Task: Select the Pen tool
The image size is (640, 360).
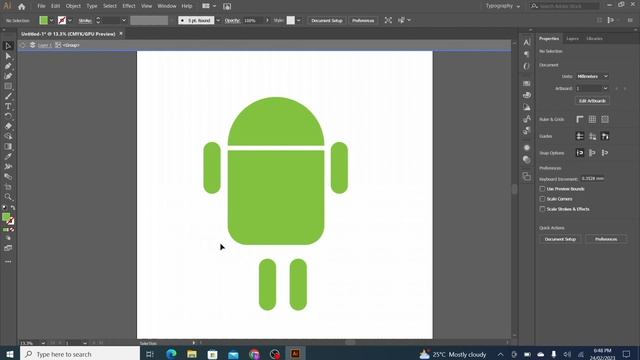Action: (8, 66)
